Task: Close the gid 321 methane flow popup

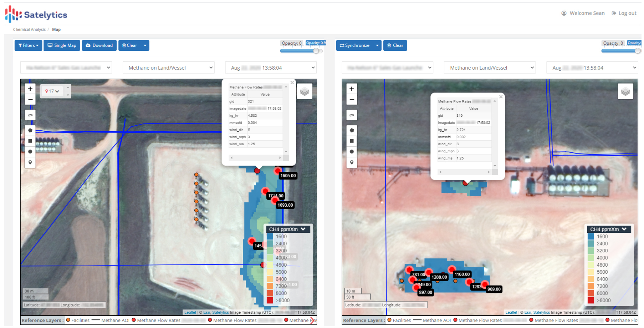Action: [292, 83]
